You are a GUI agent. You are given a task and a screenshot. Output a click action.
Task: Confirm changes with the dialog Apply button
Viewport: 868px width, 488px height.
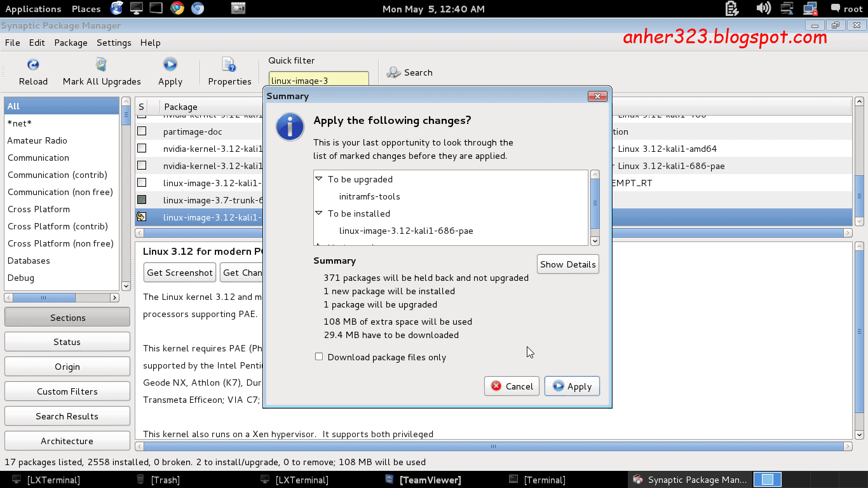click(572, 386)
